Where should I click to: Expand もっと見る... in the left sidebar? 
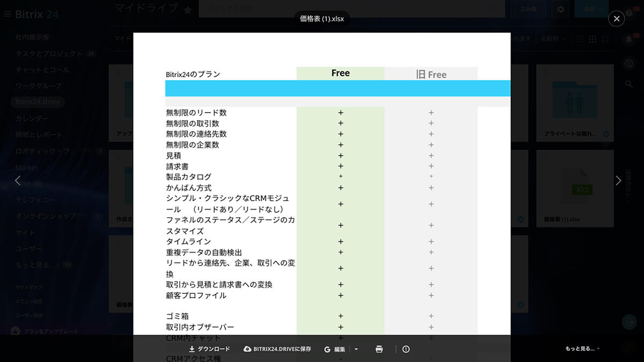35,264
